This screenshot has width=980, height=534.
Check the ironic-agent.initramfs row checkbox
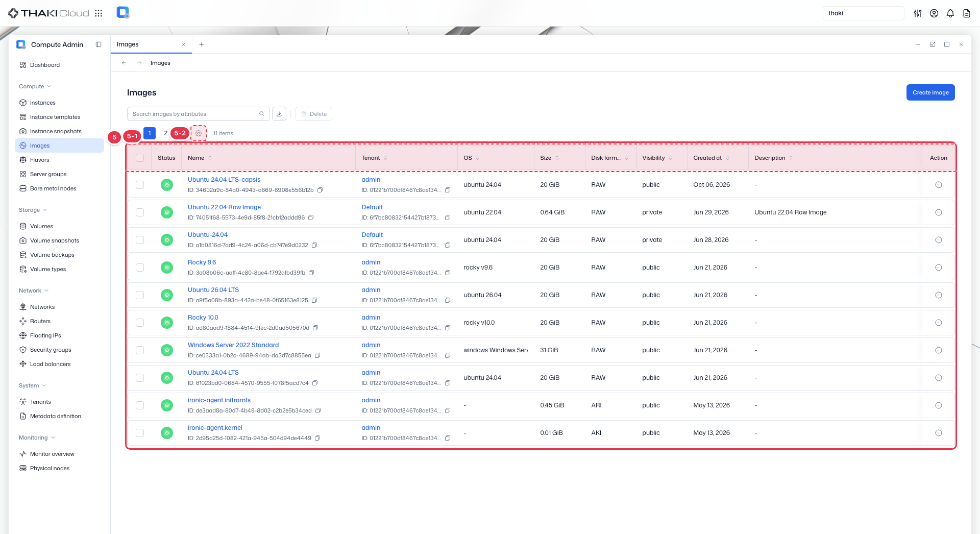pyautogui.click(x=140, y=405)
